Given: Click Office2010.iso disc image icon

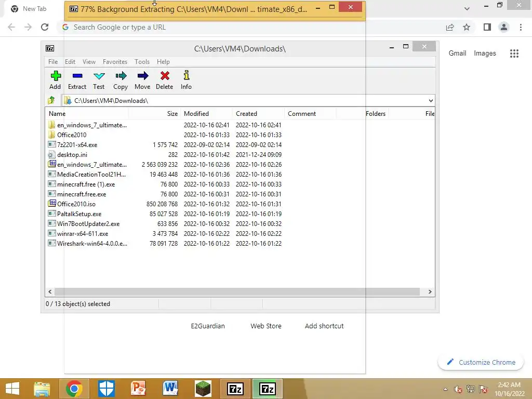Looking at the screenshot, I should [x=52, y=204].
